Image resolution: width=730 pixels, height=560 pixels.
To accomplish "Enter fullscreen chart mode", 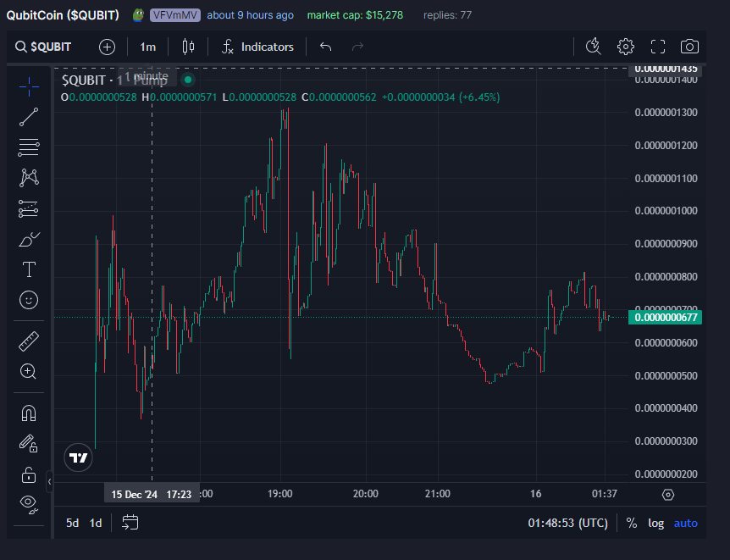I will (658, 47).
